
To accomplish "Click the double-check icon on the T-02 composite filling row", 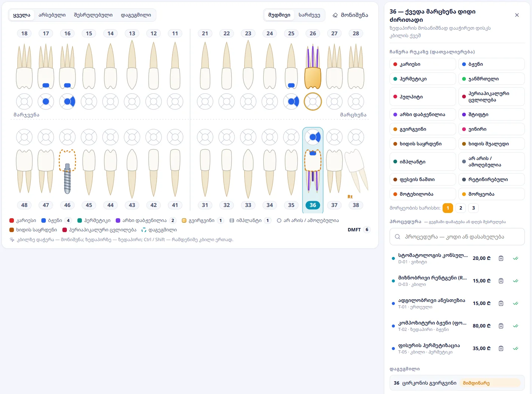I will tap(515, 326).
